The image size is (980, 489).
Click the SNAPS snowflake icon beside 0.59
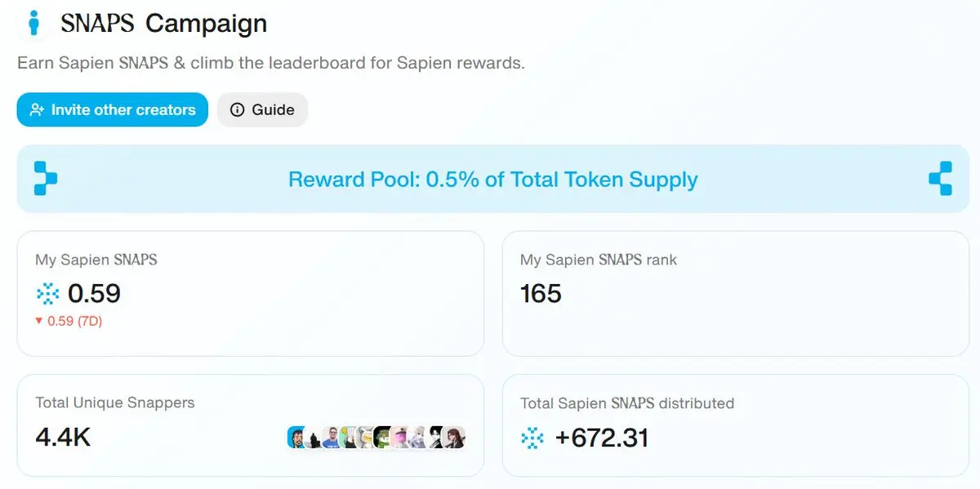point(48,293)
